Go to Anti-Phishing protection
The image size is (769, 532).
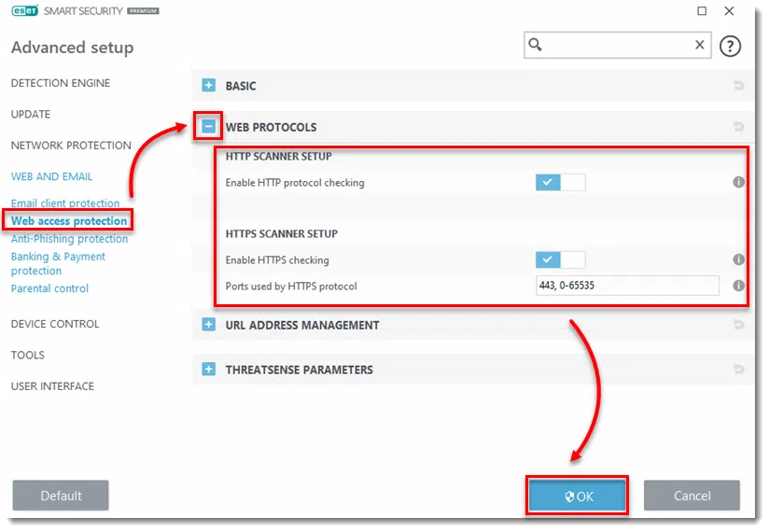coord(69,239)
